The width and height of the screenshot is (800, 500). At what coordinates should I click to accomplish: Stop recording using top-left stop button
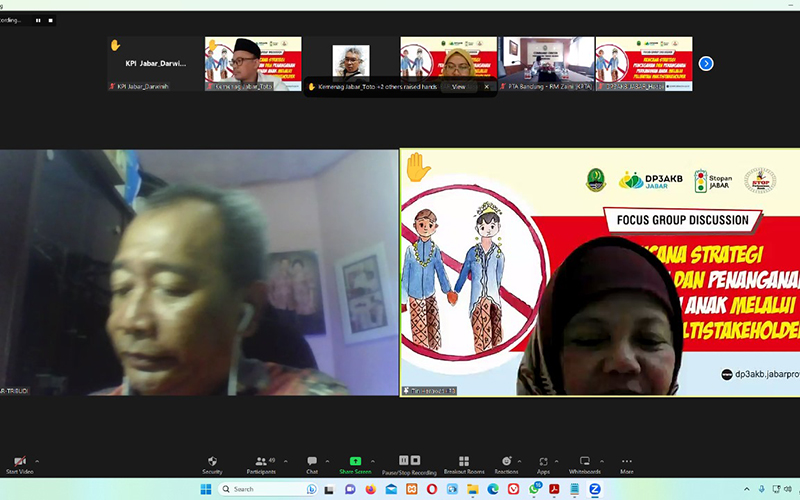pyautogui.click(x=51, y=20)
